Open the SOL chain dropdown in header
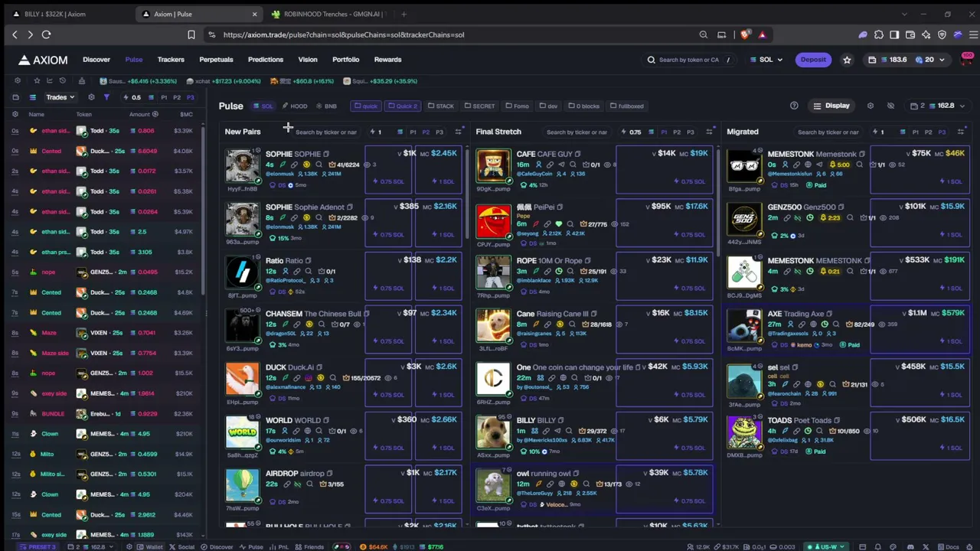This screenshot has width=980, height=551. 766,60
